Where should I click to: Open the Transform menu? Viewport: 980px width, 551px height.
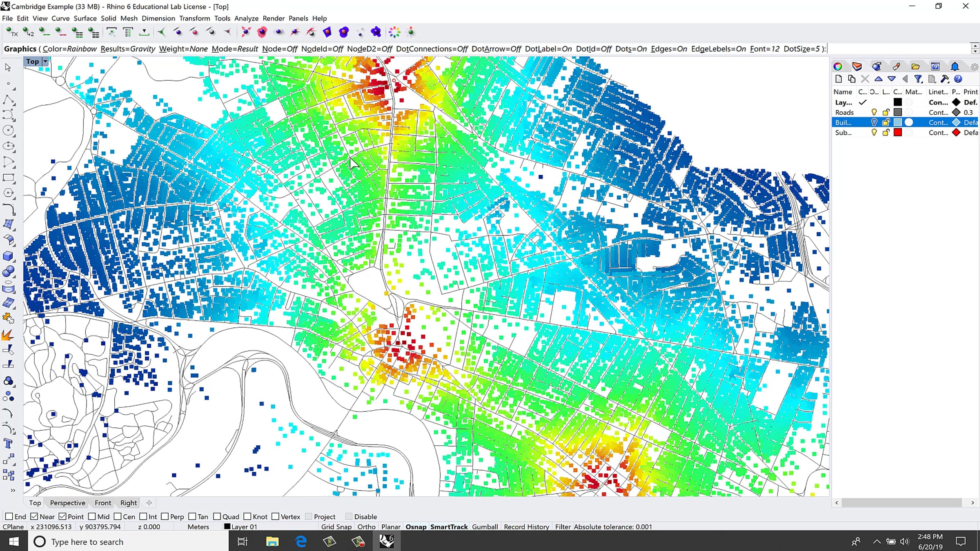194,18
